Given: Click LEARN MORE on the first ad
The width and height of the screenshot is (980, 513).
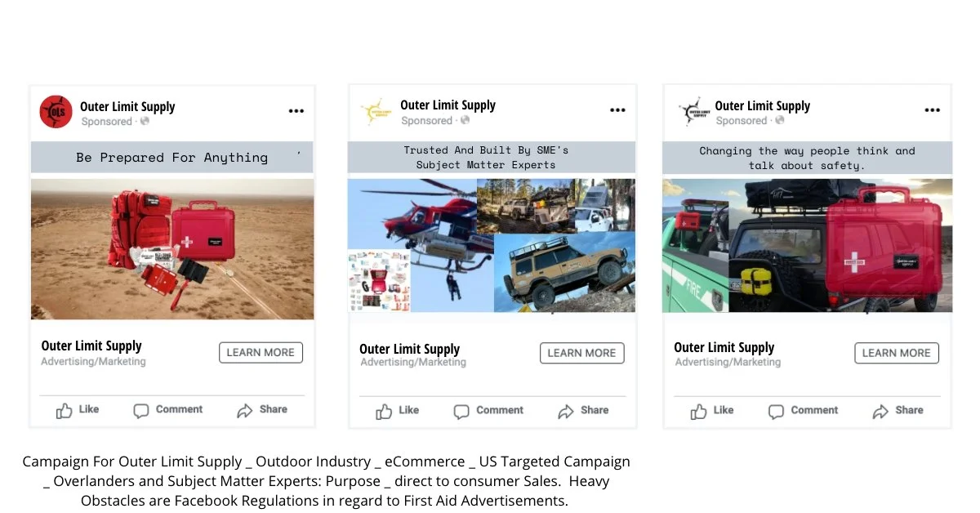Looking at the screenshot, I should (x=261, y=353).
